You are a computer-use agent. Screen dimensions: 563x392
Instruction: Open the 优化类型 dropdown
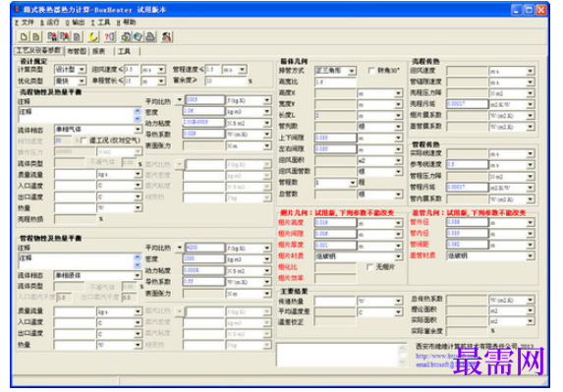[x=82, y=81]
